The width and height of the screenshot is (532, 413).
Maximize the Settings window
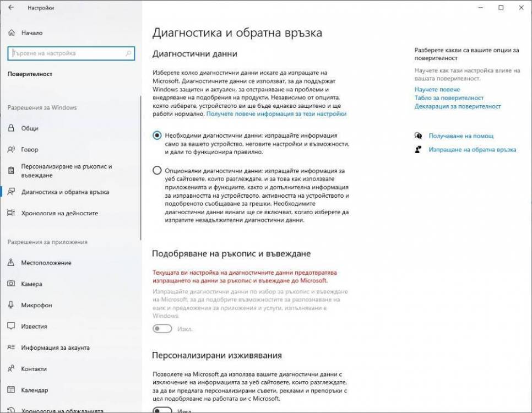[501, 8]
